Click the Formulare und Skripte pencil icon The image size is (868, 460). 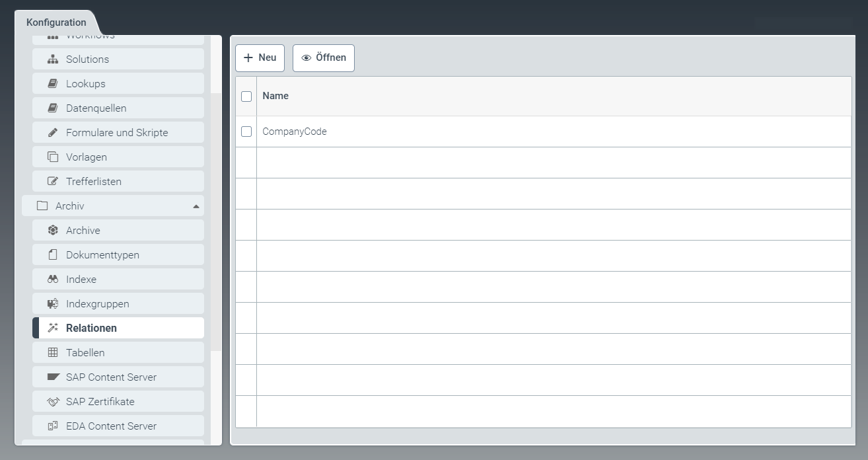click(53, 133)
